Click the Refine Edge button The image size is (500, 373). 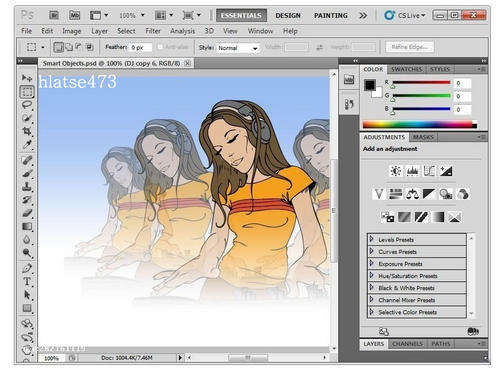coord(409,47)
